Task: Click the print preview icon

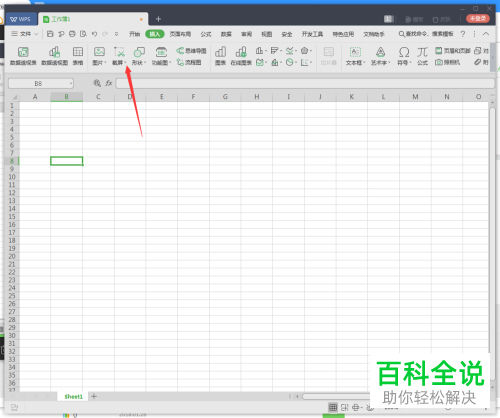Action: click(x=83, y=34)
